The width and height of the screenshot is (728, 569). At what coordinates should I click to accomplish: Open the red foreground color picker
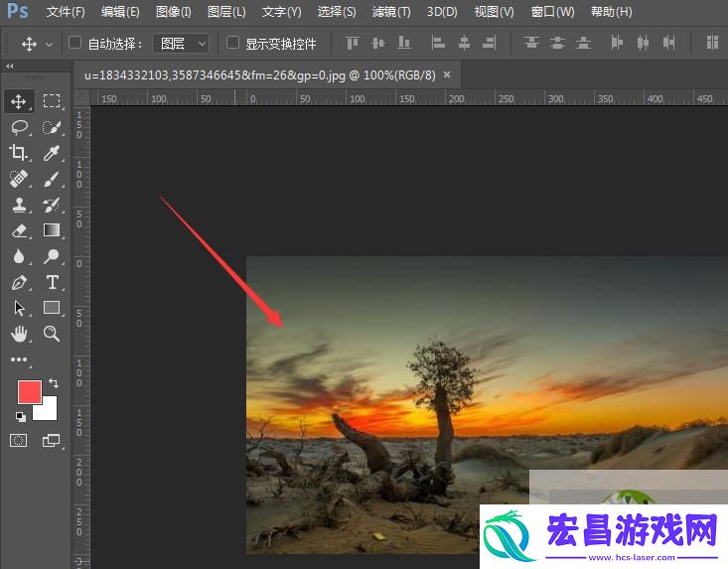[29, 391]
